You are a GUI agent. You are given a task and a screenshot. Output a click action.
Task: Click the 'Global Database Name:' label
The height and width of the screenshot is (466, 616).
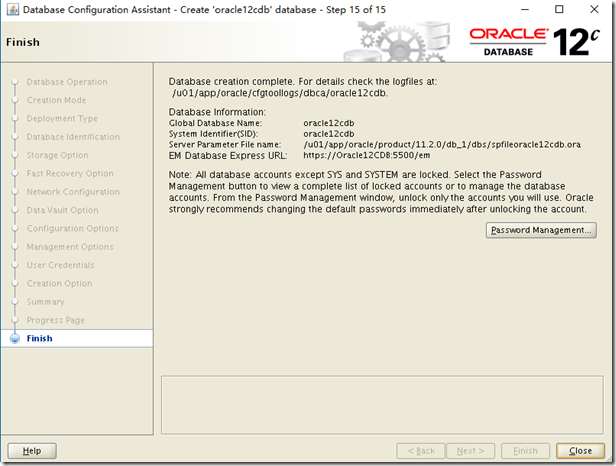tap(215, 123)
